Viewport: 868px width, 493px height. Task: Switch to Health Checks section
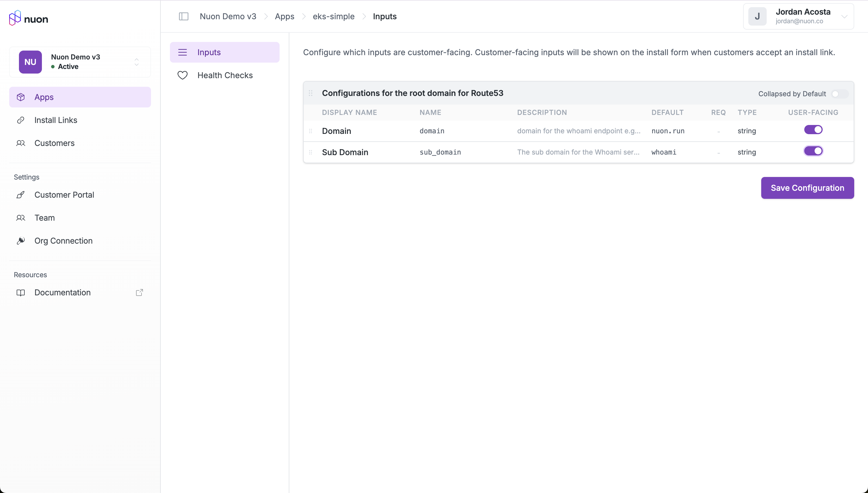pos(225,75)
